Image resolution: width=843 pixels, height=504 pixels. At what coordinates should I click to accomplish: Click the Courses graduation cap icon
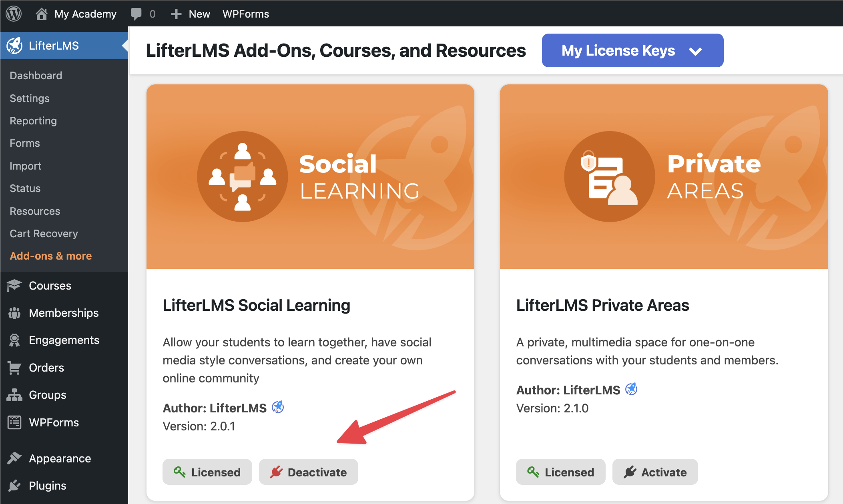(x=14, y=286)
